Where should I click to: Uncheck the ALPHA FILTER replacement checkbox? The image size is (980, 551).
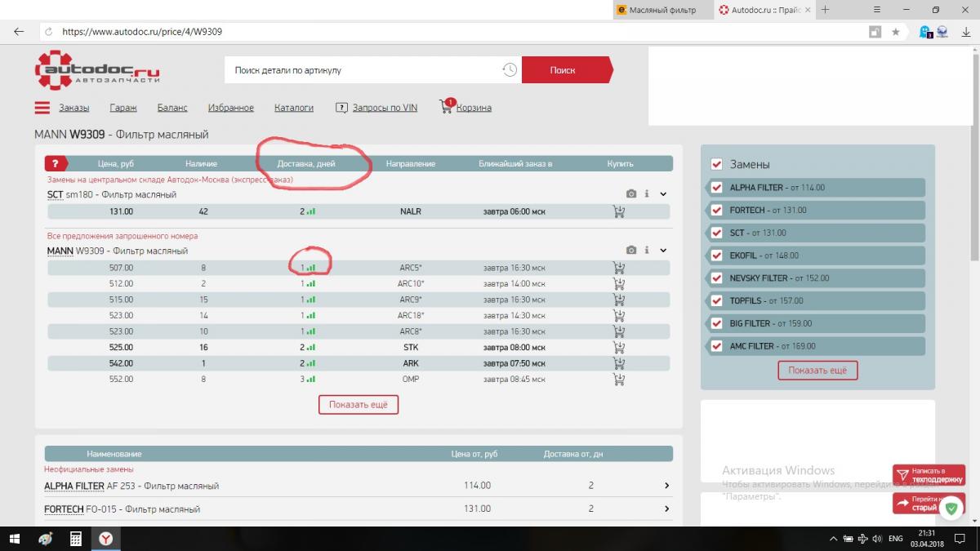point(717,188)
